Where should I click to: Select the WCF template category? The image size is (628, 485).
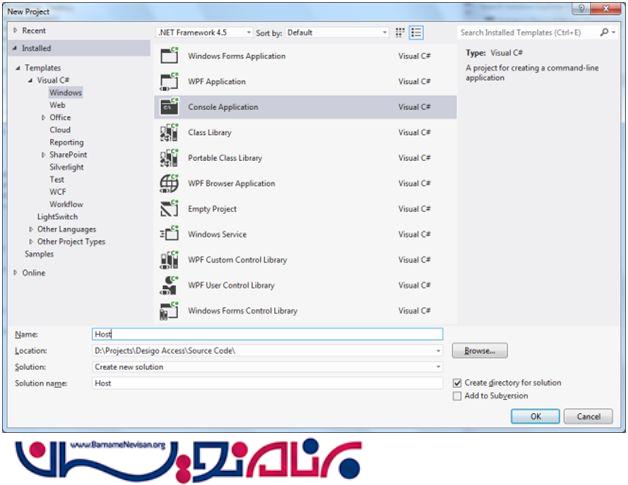tap(58, 192)
